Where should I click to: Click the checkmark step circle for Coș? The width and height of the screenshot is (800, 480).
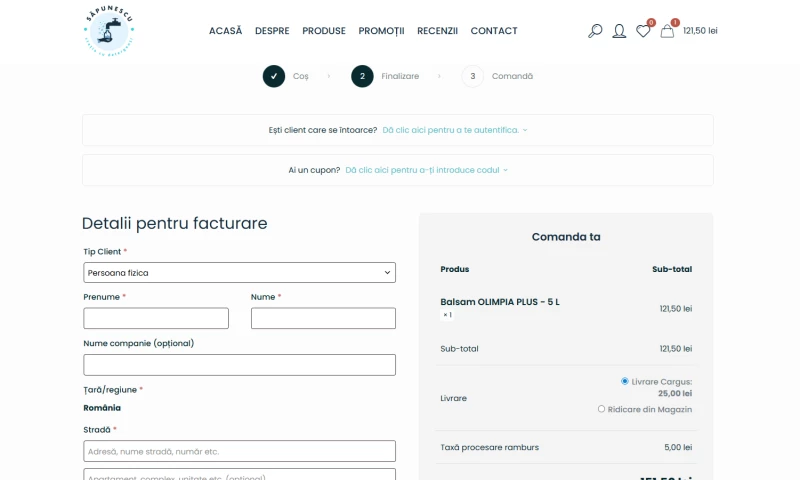click(x=274, y=76)
